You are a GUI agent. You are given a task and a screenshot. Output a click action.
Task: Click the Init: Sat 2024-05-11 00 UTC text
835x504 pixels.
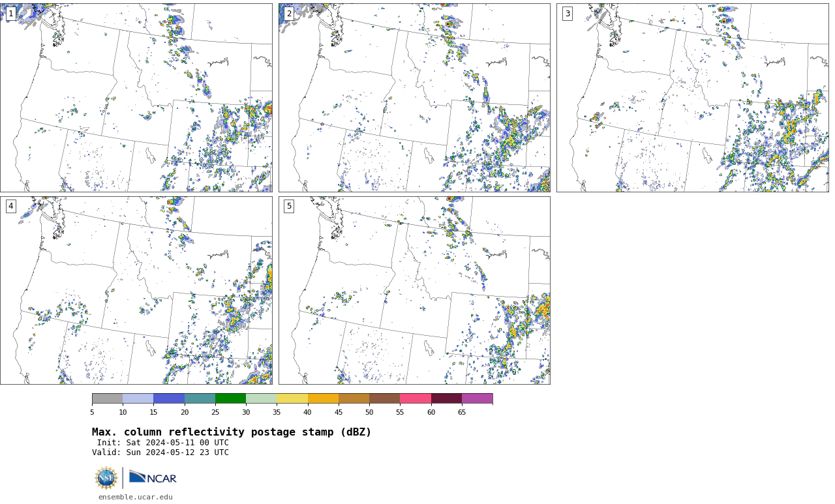[163, 443]
